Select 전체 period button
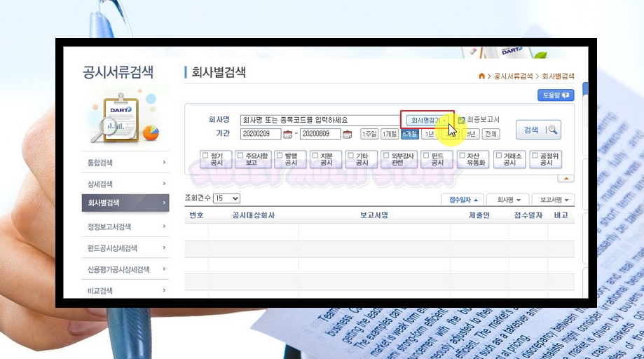644x359 pixels. click(491, 134)
